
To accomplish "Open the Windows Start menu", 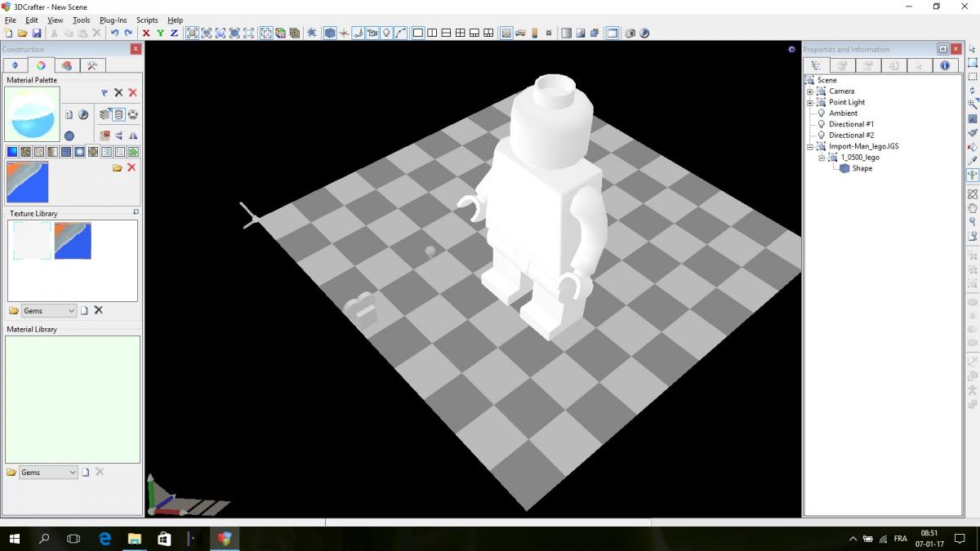I will click(x=15, y=539).
